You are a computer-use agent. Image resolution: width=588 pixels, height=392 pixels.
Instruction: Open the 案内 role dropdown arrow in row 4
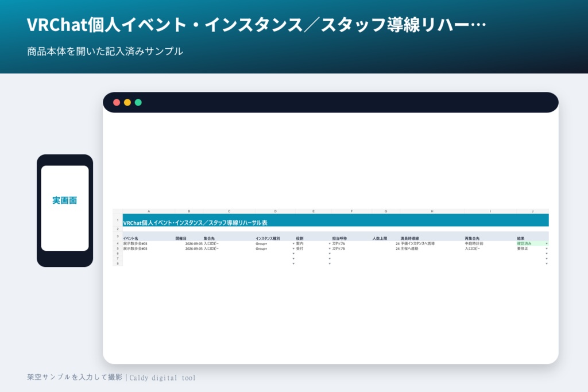tap(330, 243)
